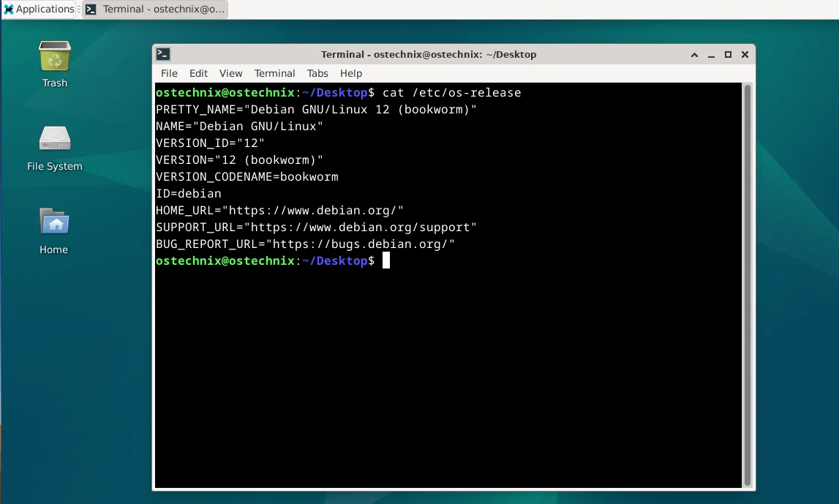
Task: Open the Edit menu in Terminal
Action: click(x=198, y=73)
